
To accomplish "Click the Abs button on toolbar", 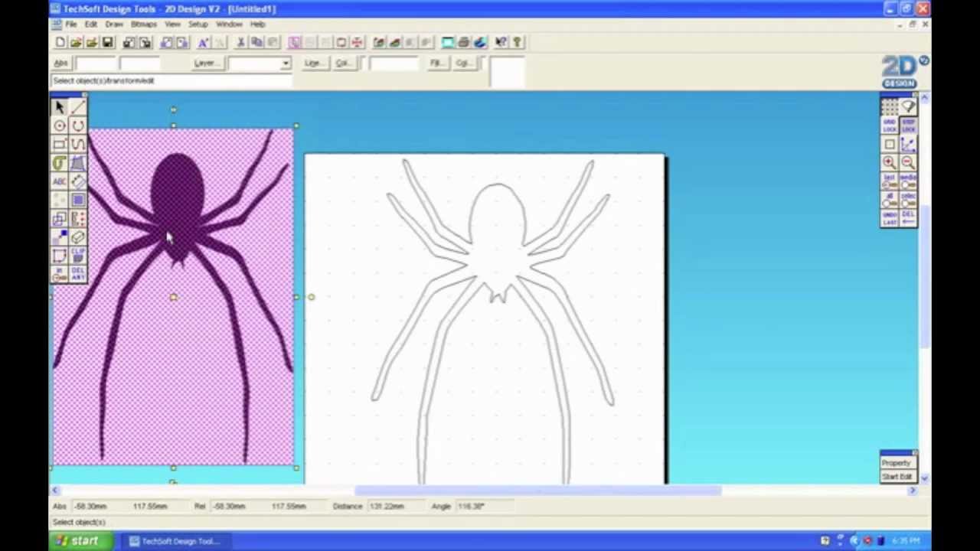I will tap(61, 64).
